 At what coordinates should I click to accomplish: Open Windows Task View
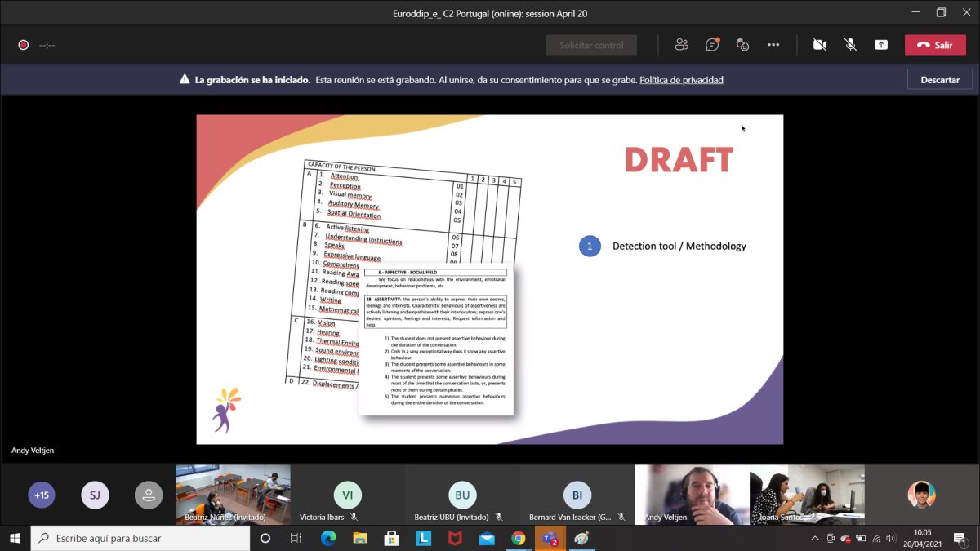tap(296, 539)
